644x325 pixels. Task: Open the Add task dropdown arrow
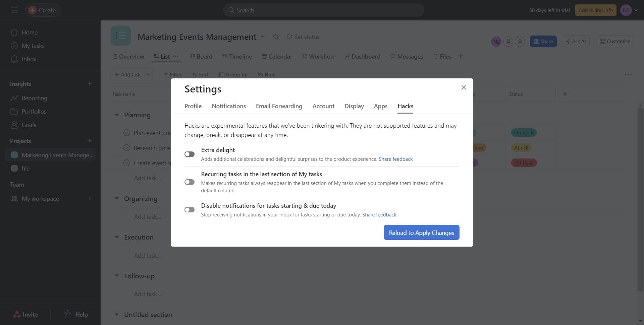pyautogui.click(x=148, y=74)
